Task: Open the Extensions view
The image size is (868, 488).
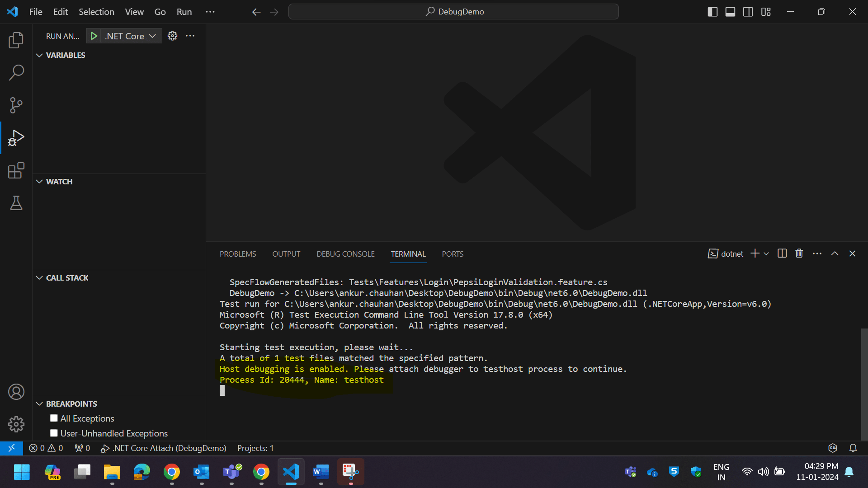Action: coord(16,170)
